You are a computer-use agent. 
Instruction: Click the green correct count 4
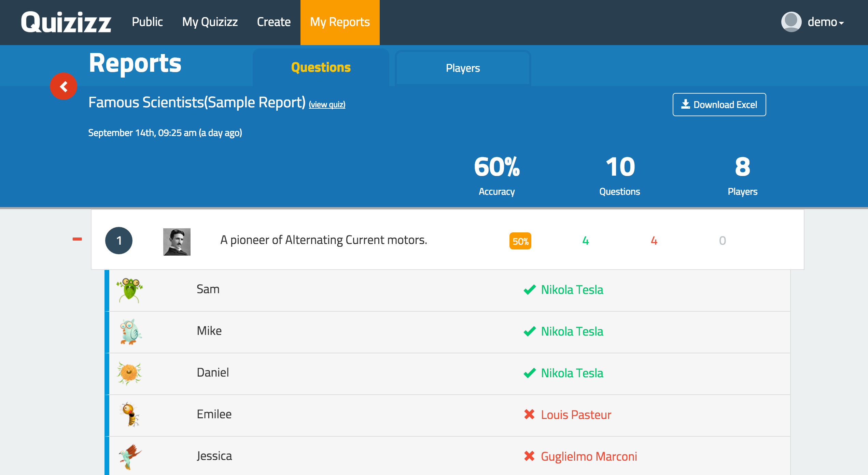(x=586, y=241)
